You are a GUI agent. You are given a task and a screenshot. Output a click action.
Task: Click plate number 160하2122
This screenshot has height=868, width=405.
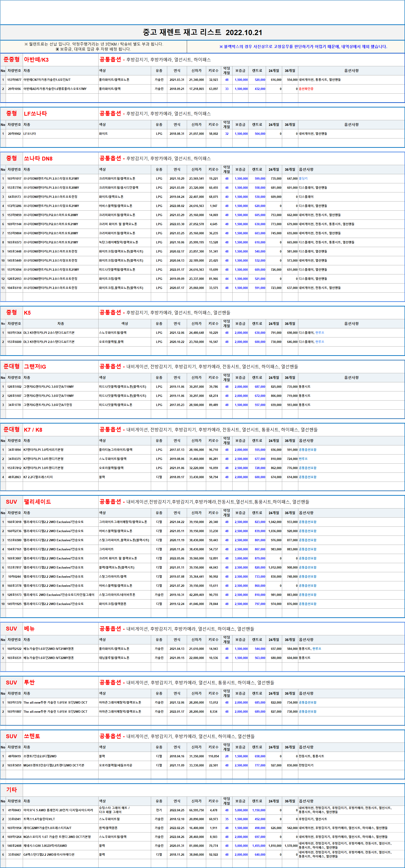[14, 649]
